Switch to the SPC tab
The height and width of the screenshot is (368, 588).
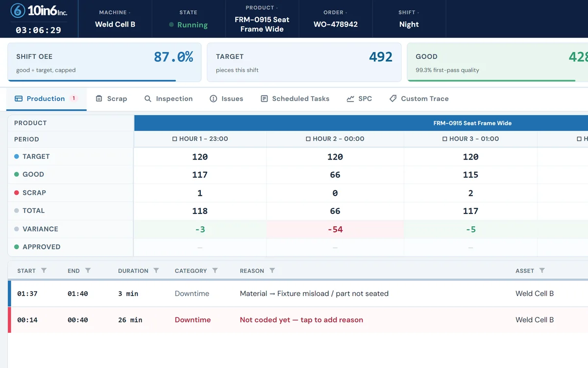tap(359, 99)
